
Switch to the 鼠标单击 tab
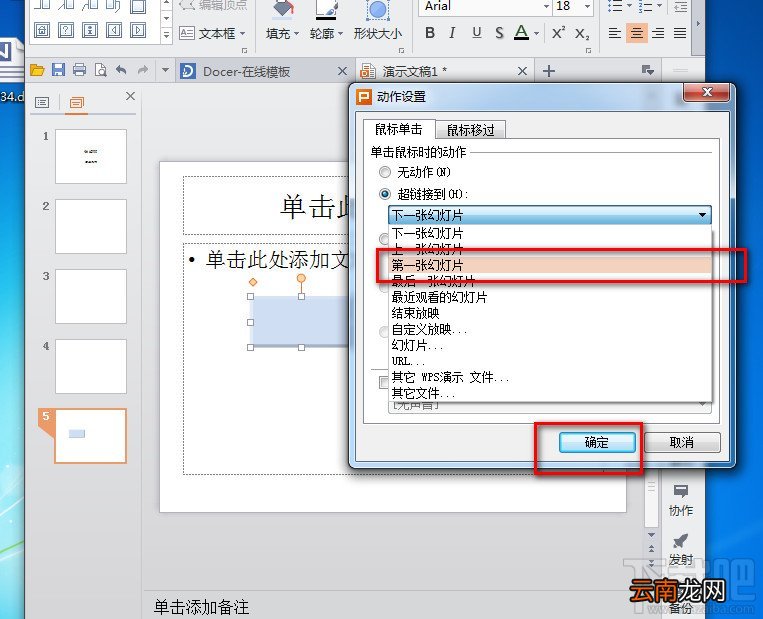pyautogui.click(x=398, y=129)
